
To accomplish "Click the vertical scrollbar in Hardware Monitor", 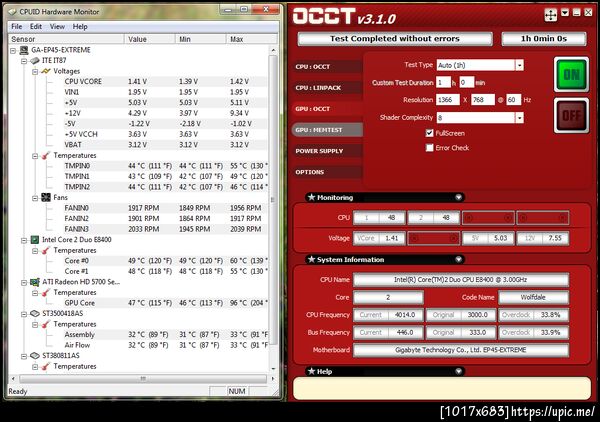I will click(273, 200).
